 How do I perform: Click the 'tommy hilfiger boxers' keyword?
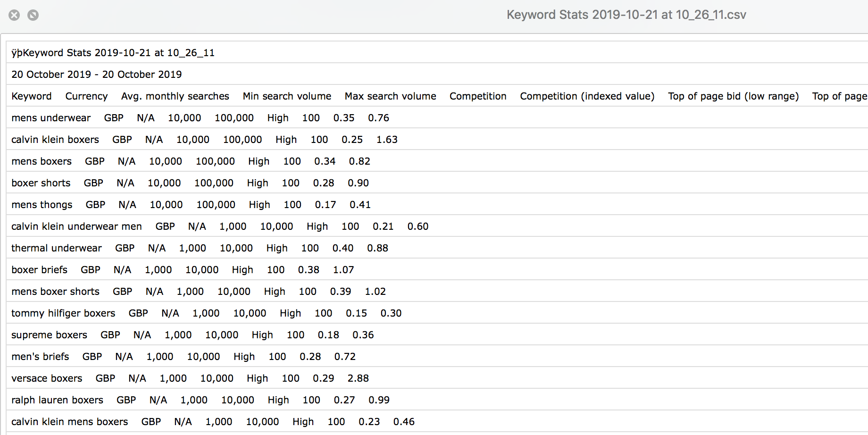[63, 313]
